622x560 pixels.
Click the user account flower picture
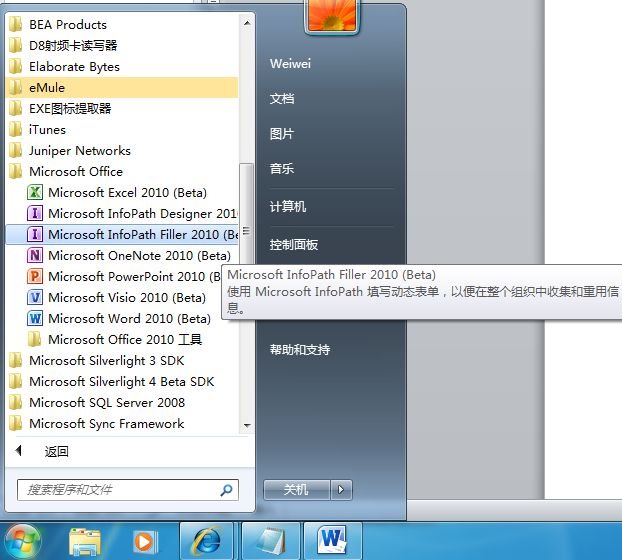[332, 16]
